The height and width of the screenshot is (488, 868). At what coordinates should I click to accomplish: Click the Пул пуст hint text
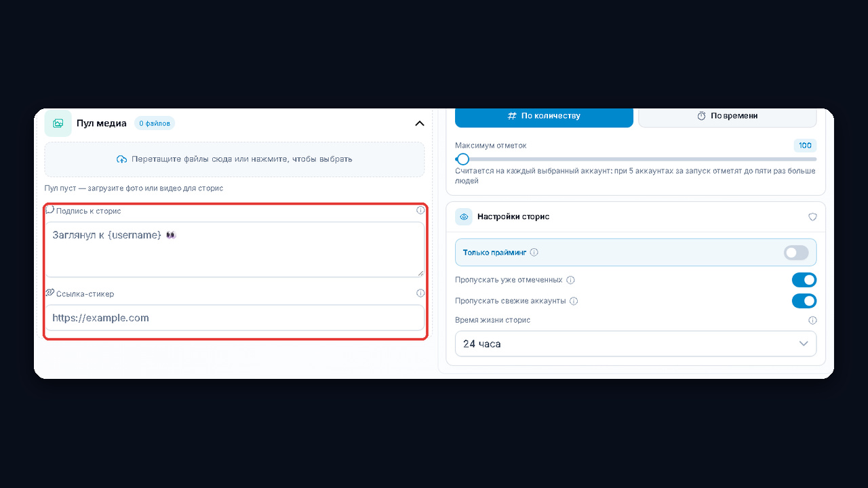[x=134, y=188]
